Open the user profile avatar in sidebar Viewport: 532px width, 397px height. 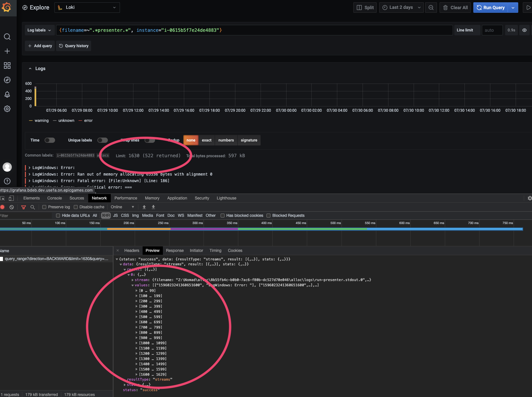(x=7, y=167)
